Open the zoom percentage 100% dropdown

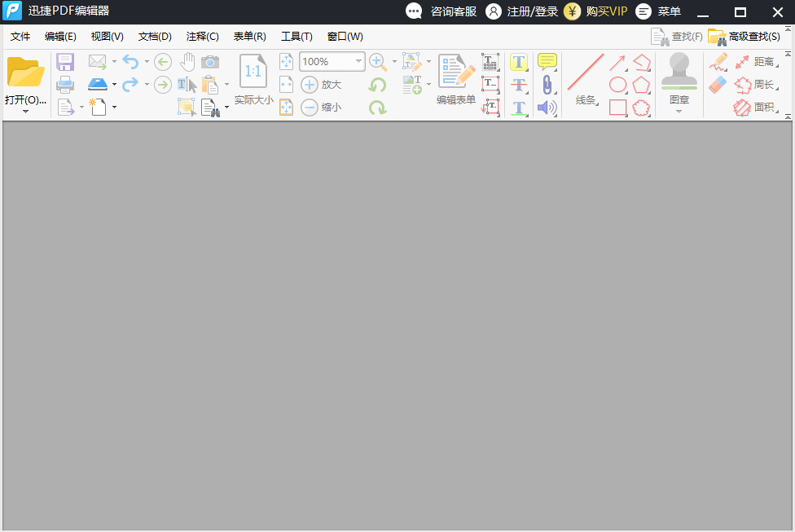[x=358, y=61]
